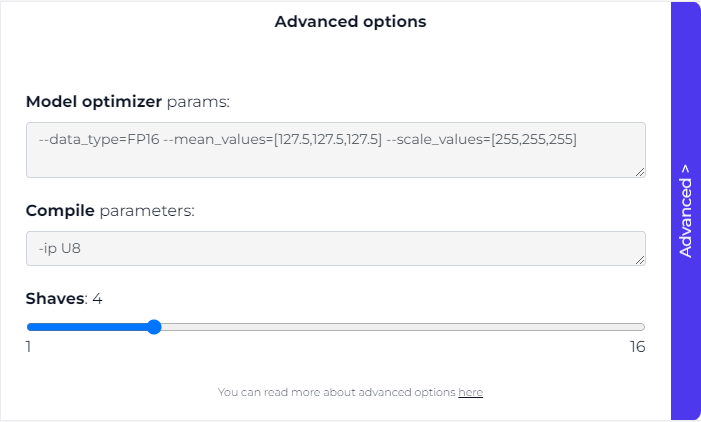Click the 'Shaves: 4' label

pyautogui.click(x=64, y=298)
